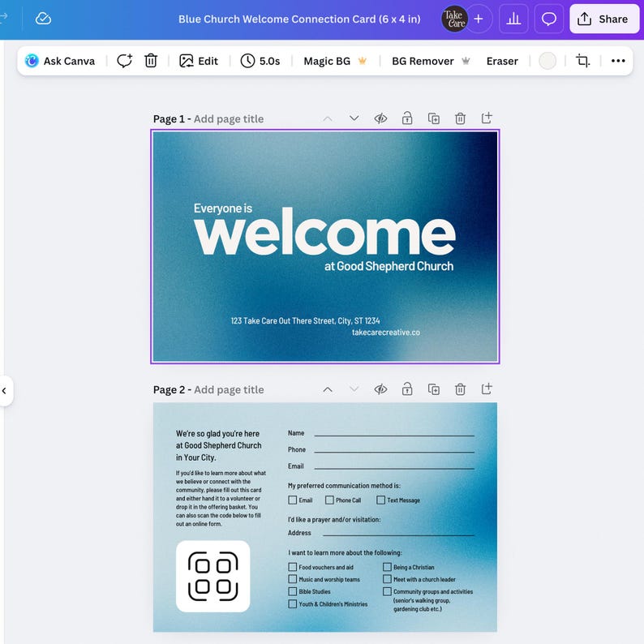Open the three-dot more options menu
644x644 pixels.
point(618,61)
